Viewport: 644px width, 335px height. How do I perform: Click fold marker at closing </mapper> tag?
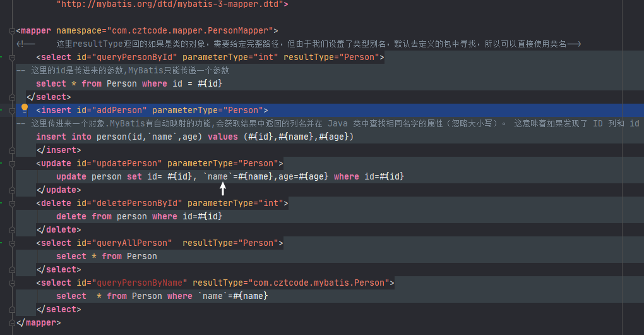coord(13,323)
